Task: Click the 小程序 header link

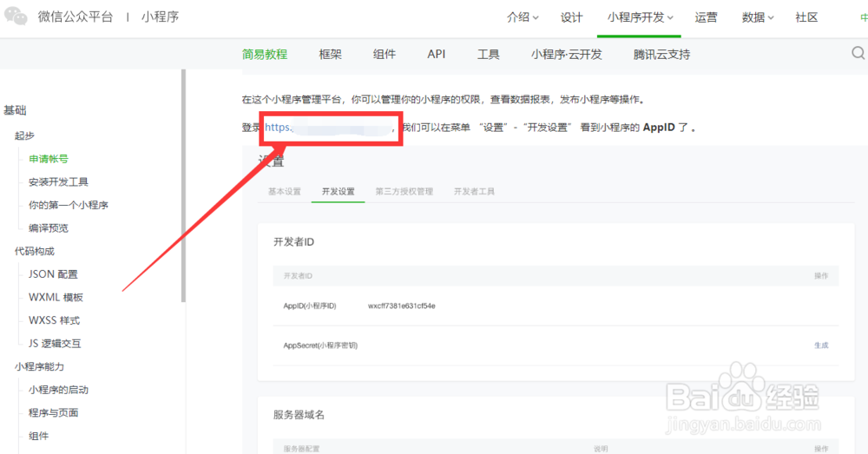Action: click(x=160, y=16)
